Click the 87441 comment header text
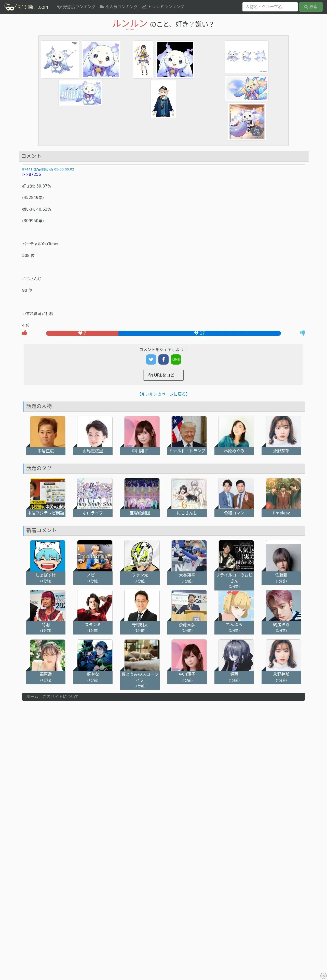Viewport: 327px width, 980px height. [x=48, y=169]
